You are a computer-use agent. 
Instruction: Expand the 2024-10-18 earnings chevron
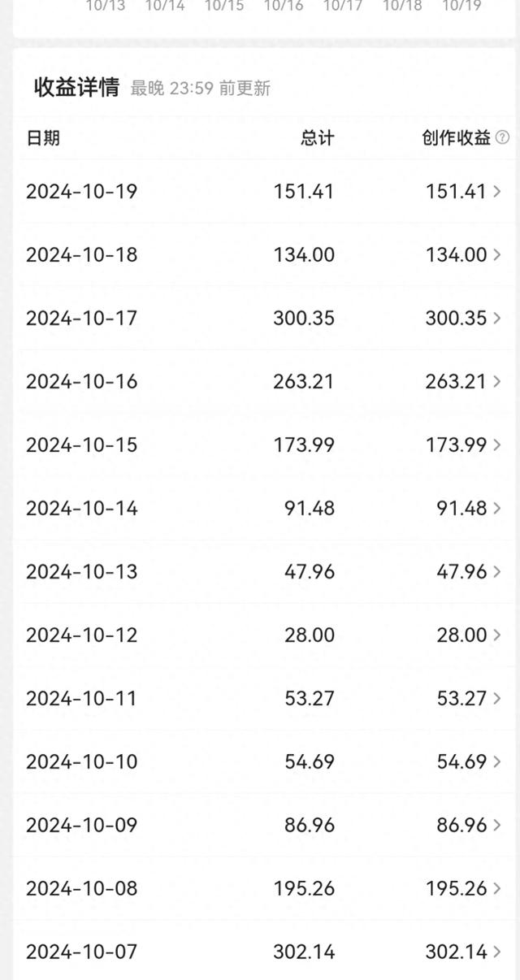tap(497, 255)
